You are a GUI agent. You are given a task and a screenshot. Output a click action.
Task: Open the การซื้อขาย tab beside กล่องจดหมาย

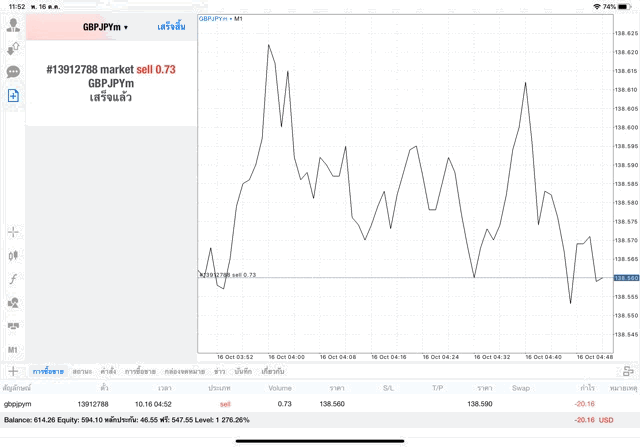point(140,371)
